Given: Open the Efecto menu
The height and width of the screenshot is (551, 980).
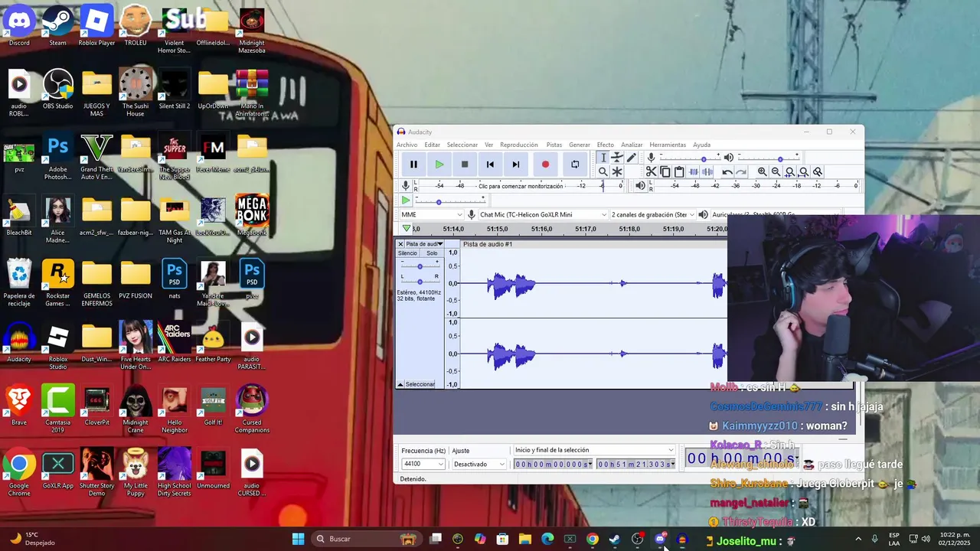Looking at the screenshot, I should 606,145.
